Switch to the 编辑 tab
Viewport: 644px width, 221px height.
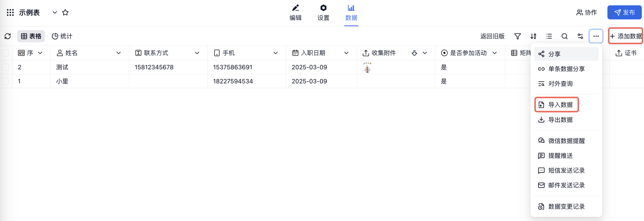click(296, 13)
